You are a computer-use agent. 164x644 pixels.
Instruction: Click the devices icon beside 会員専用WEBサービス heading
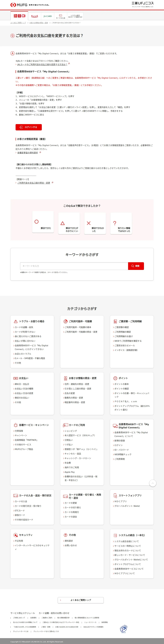point(115,426)
